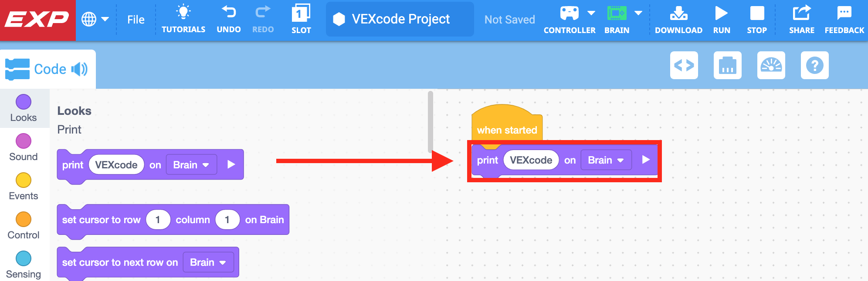Open the Slot selector icon

pos(301,12)
